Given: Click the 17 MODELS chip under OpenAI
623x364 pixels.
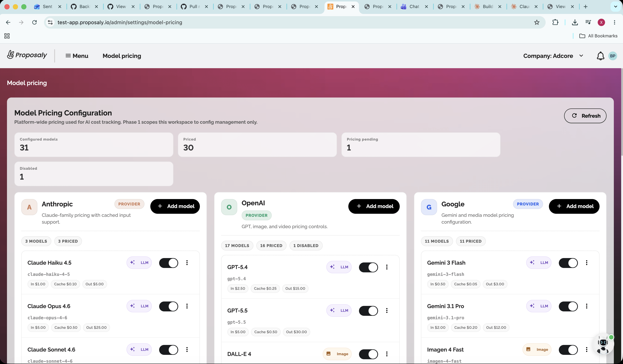Looking at the screenshot, I should pos(237,246).
